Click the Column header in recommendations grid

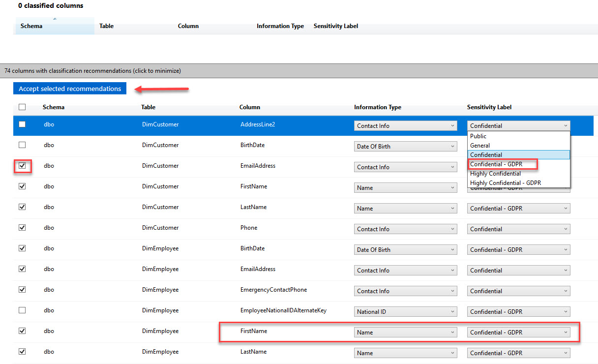click(249, 107)
